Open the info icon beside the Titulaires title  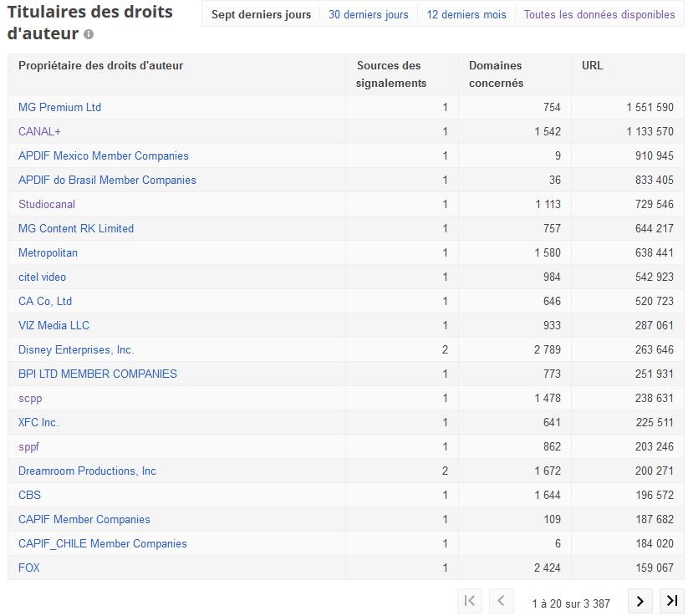(89, 34)
